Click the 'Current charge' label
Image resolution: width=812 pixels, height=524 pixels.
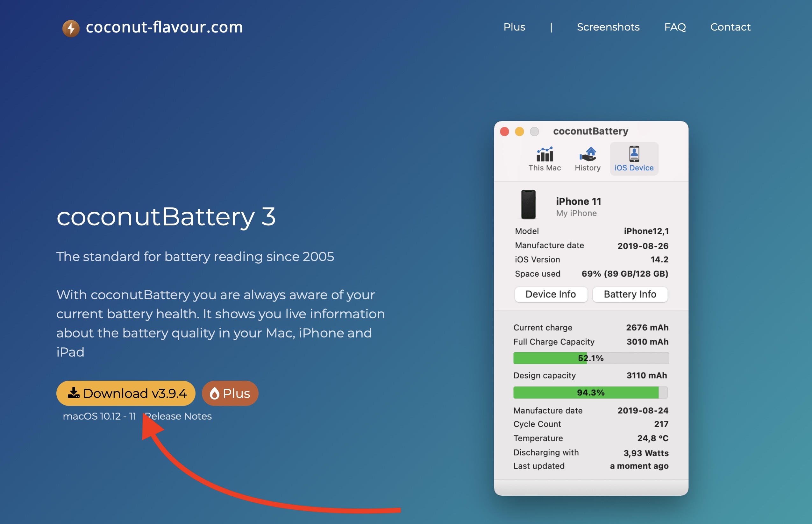tap(543, 328)
